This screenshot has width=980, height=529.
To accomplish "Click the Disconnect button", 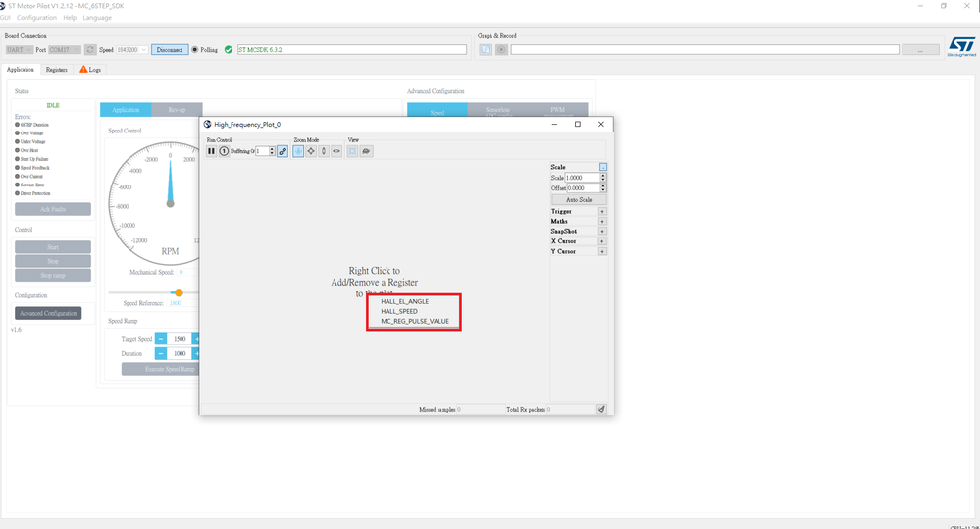I will [170, 49].
